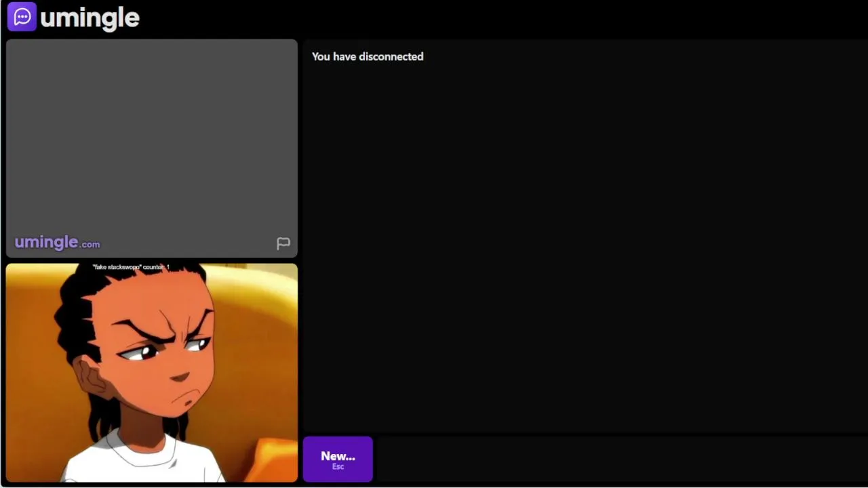Select your own webcam video preview
868x488 pixels.
tap(152, 373)
